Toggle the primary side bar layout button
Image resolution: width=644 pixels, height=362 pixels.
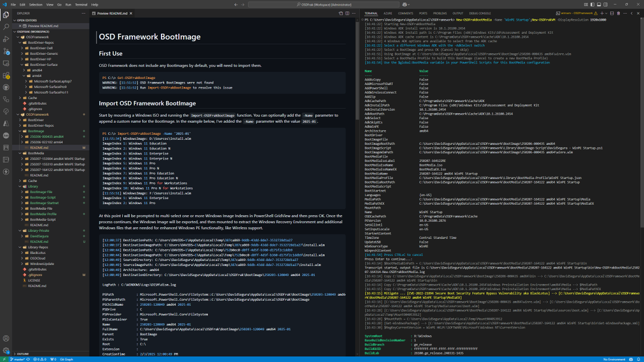pyautogui.click(x=592, y=4)
